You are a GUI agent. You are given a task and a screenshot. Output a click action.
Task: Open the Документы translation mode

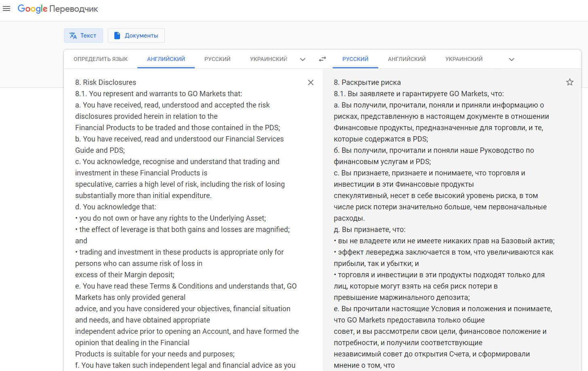click(x=136, y=36)
